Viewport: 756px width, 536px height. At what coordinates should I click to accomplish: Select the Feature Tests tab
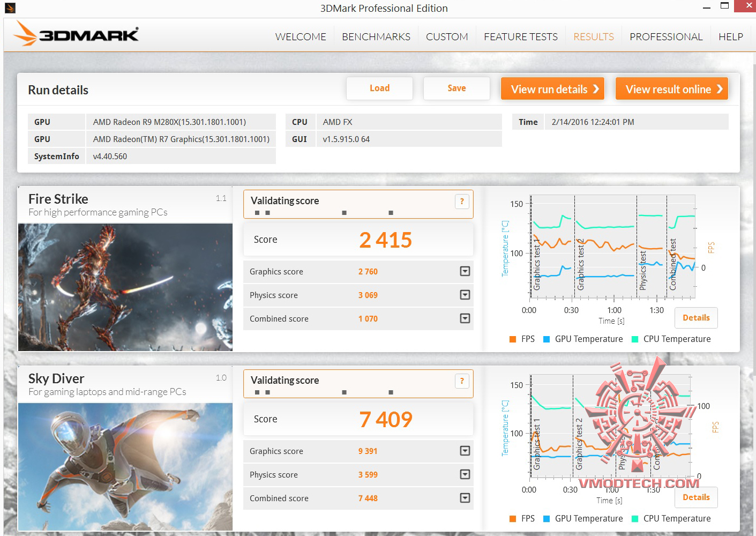tap(521, 36)
